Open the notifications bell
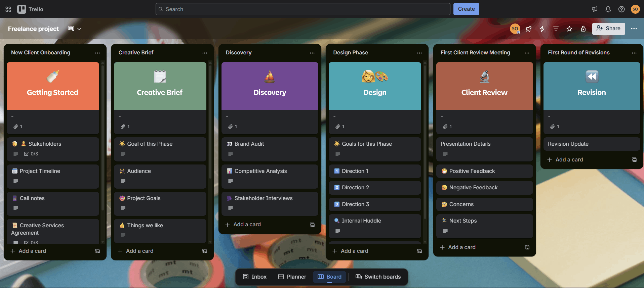The height and width of the screenshot is (288, 644). coord(608,9)
